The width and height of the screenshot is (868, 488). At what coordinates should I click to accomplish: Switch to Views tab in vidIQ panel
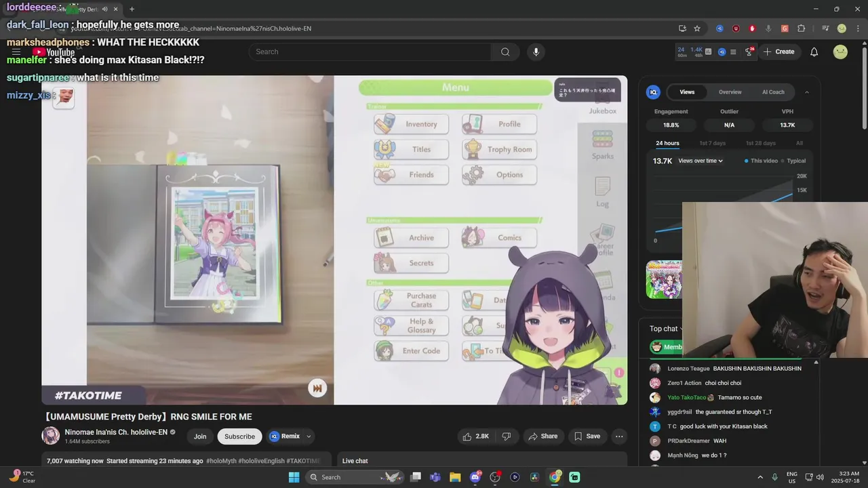point(687,92)
